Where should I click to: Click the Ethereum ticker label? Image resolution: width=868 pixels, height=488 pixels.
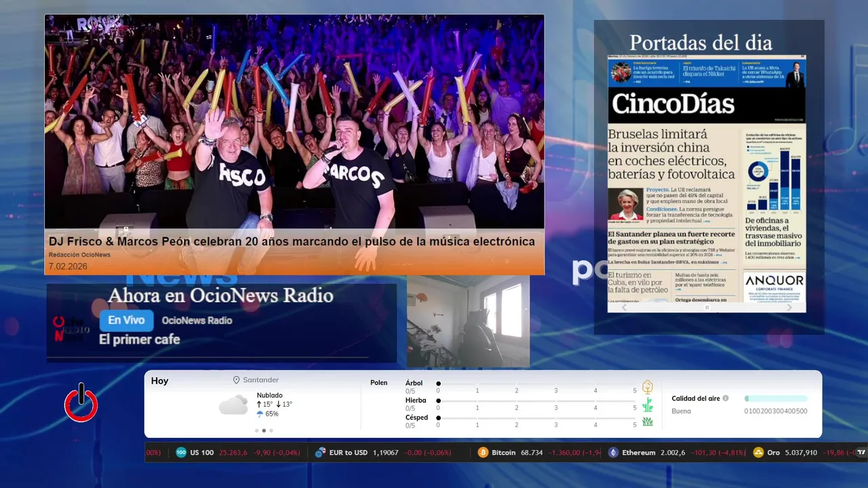[639, 453]
